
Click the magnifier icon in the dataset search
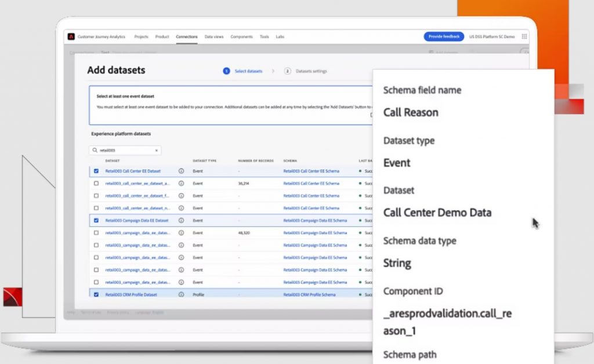click(x=95, y=150)
